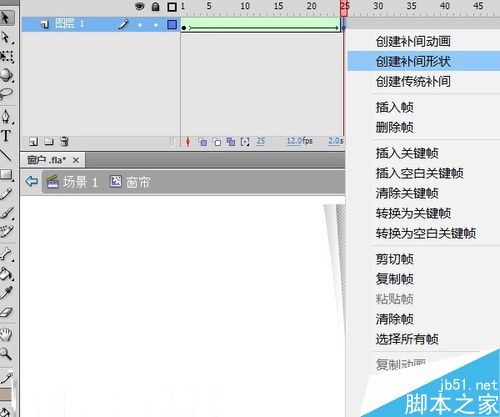Viewport: 500px width, 417px height.
Task: Click the playhead at frame 25
Action: point(344,8)
